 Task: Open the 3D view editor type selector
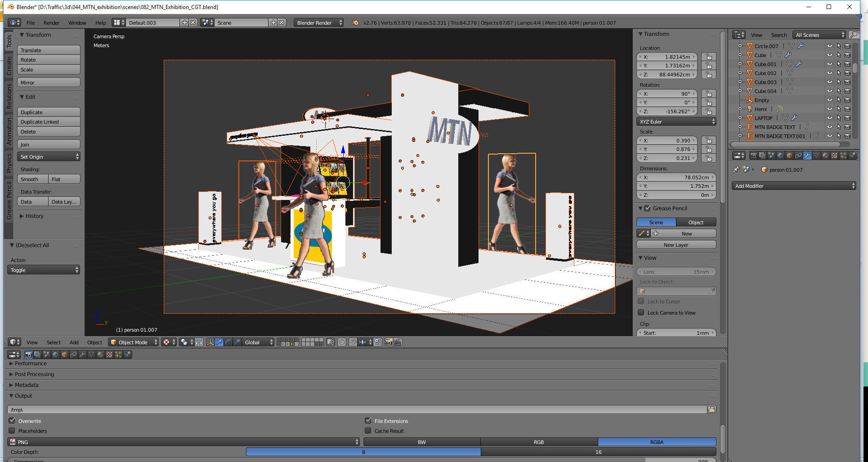14,342
